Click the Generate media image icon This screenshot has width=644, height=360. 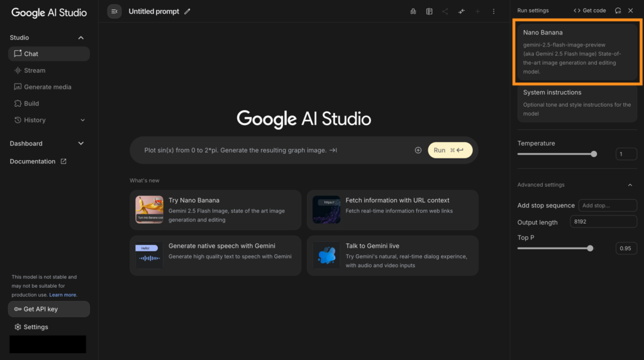point(18,87)
